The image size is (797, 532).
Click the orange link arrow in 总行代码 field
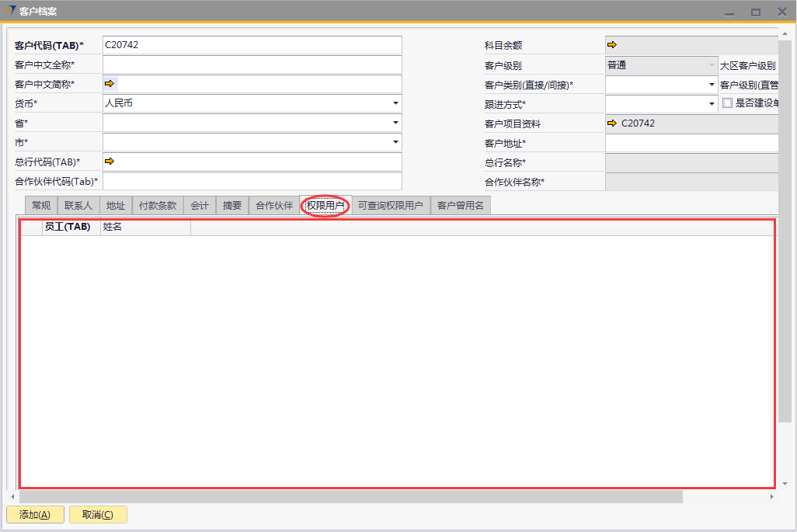(109, 161)
